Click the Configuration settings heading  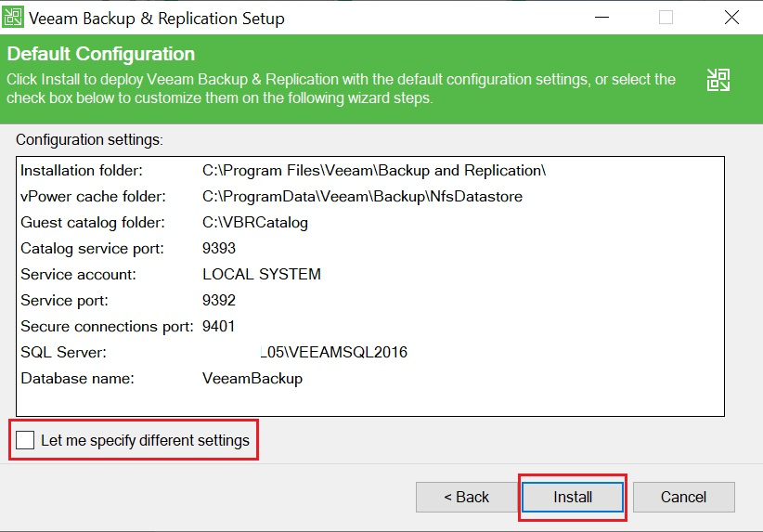89,139
